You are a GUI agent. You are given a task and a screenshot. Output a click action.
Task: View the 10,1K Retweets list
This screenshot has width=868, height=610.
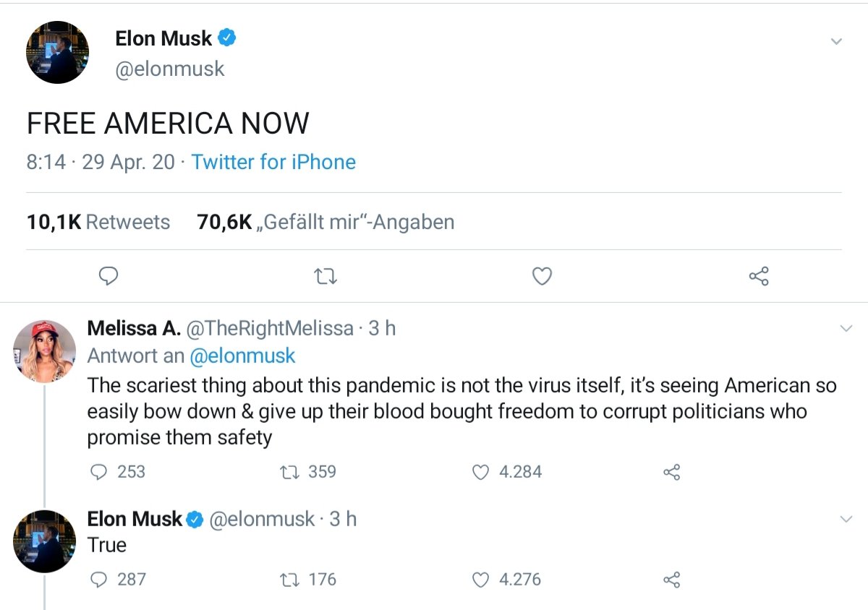click(98, 222)
